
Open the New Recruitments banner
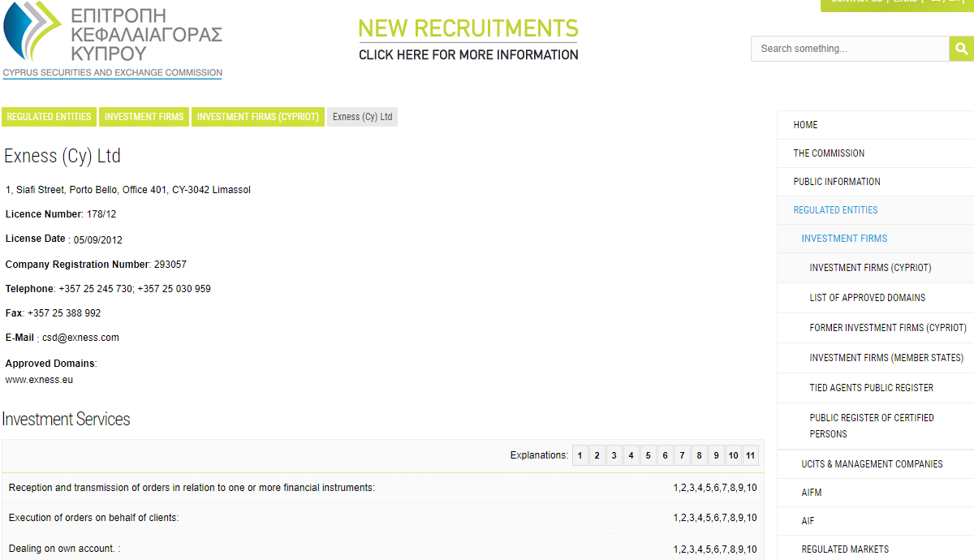pyautogui.click(x=468, y=40)
